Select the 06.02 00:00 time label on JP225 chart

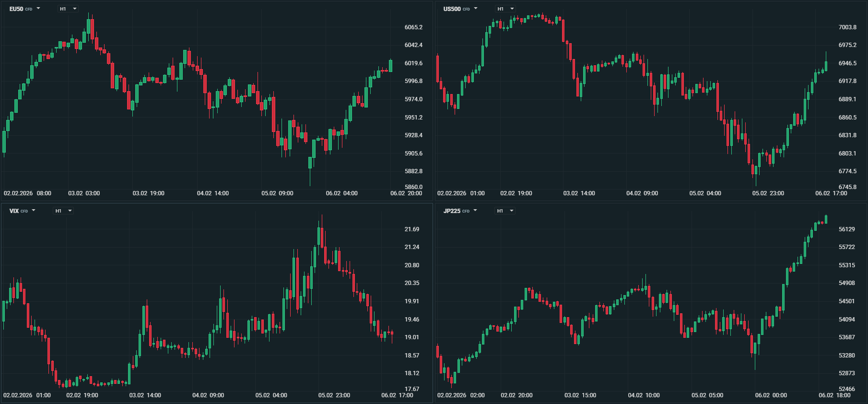[x=771, y=395]
